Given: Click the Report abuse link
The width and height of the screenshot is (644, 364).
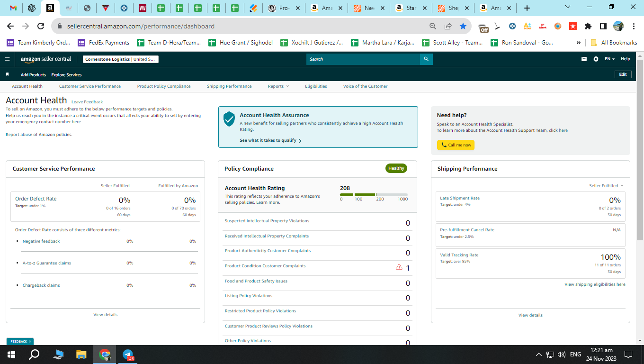Looking at the screenshot, I should click(x=19, y=135).
